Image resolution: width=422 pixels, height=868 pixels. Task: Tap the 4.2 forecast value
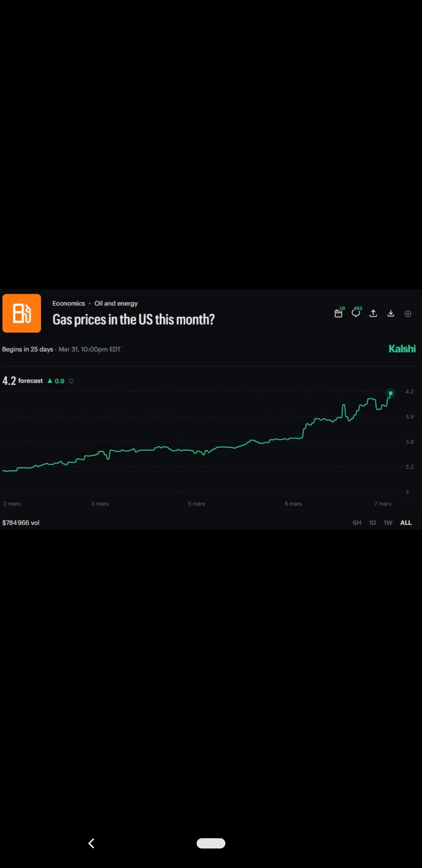click(9, 381)
